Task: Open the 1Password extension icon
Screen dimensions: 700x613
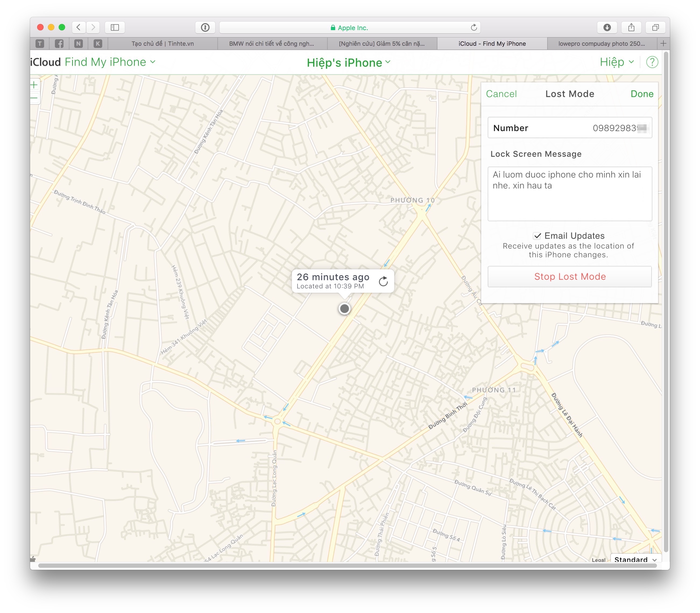Action: [x=205, y=27]
